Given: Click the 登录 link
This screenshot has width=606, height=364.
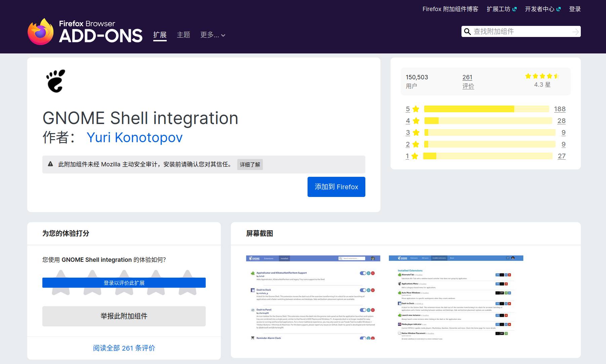Looking at the screenshot, I should tap(575, 9).
